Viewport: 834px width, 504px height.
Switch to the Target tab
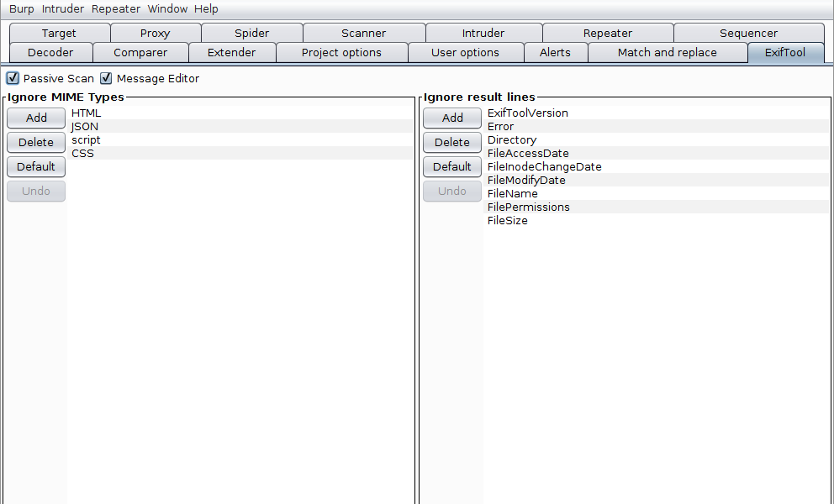[59, 33]
